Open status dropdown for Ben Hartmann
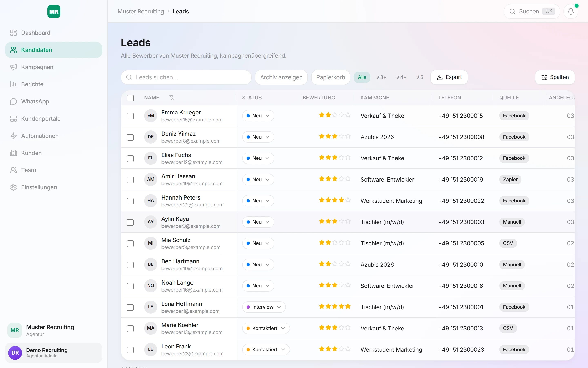Screen dimensions: 588x368 click(258, 264)
